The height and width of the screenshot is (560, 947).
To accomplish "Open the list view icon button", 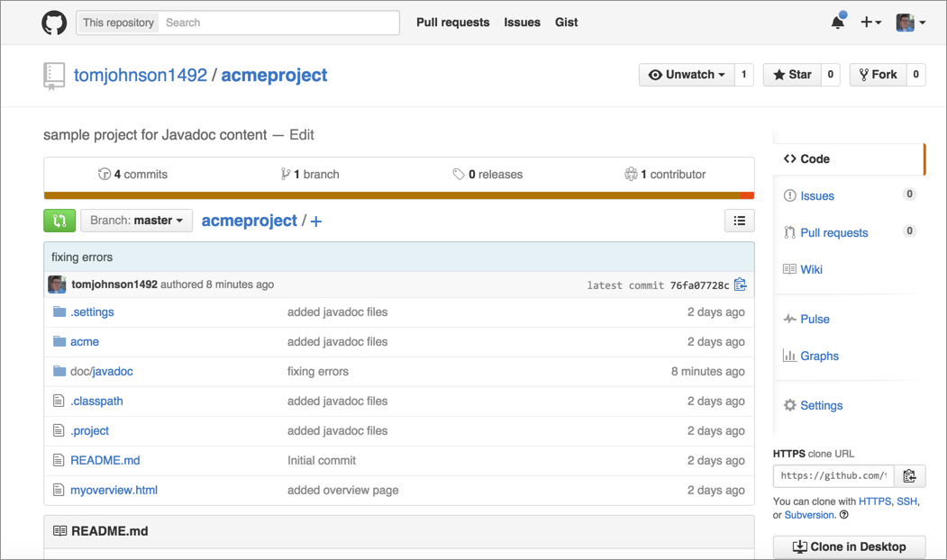I will coord(739,221).
